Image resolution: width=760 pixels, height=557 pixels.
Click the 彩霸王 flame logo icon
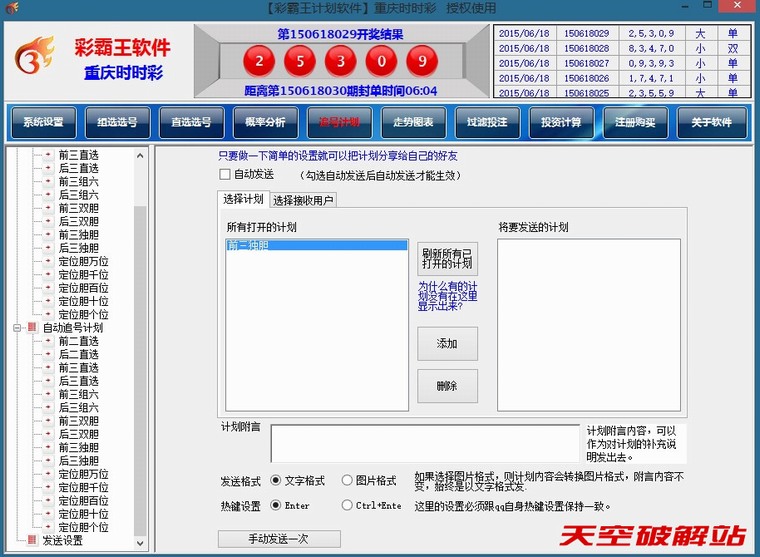click(34, 59)
